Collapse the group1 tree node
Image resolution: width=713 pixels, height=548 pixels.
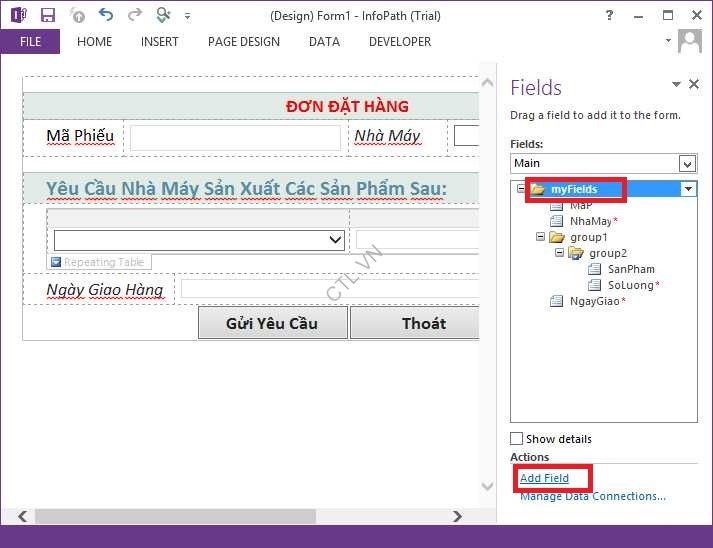pos(541,237)
